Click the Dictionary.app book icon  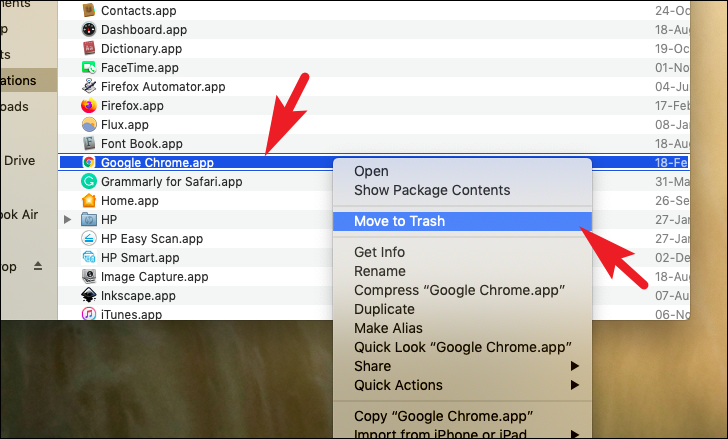(x=89, y=48)
